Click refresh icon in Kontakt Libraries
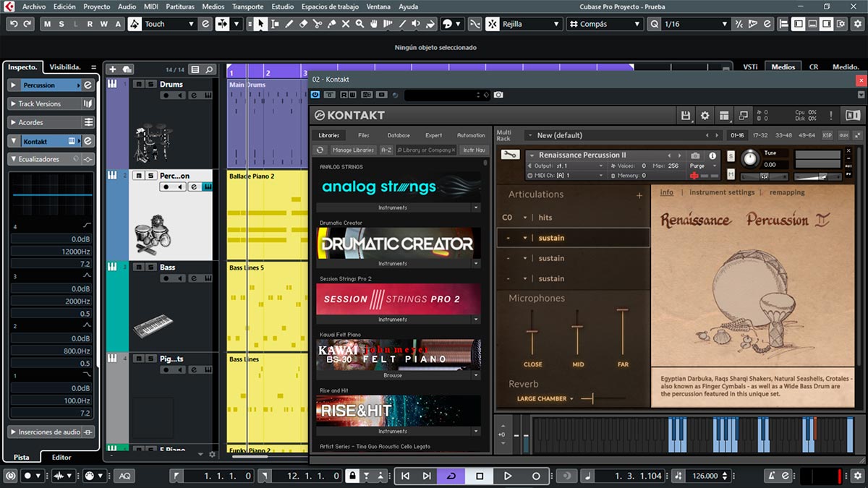 tap(320, 150)
